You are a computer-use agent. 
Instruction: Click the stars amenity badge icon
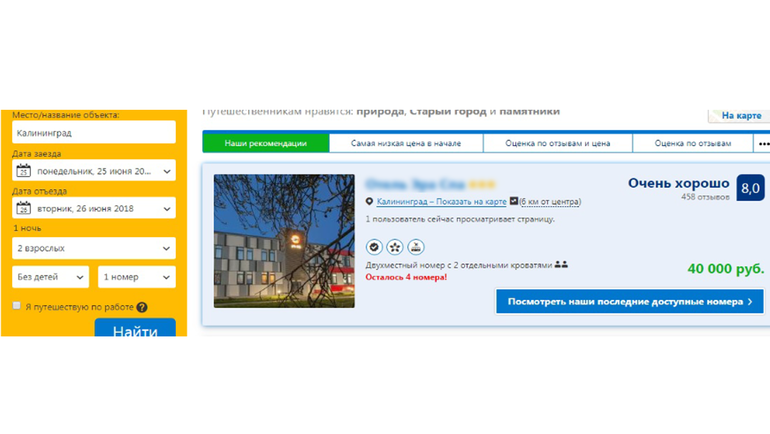[395, 247]
